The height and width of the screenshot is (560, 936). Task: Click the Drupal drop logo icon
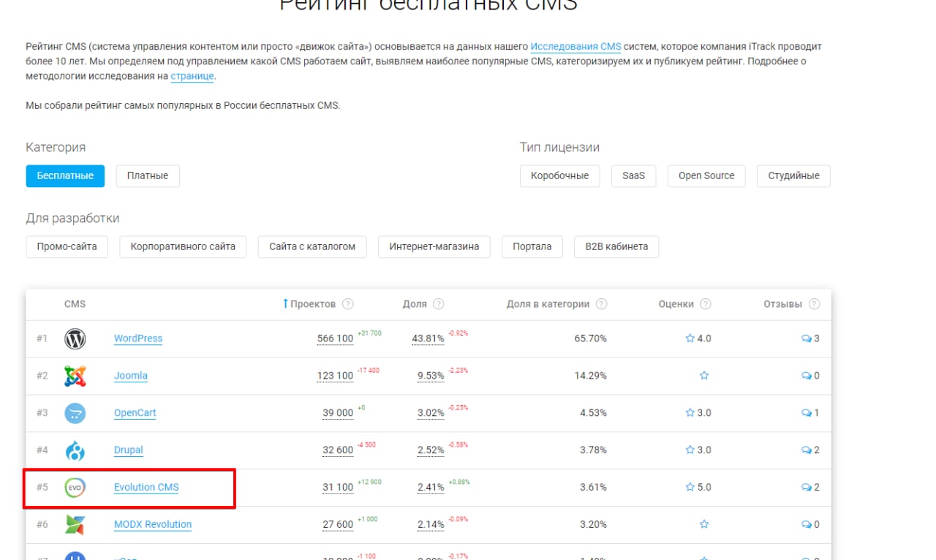pos(75,450)
